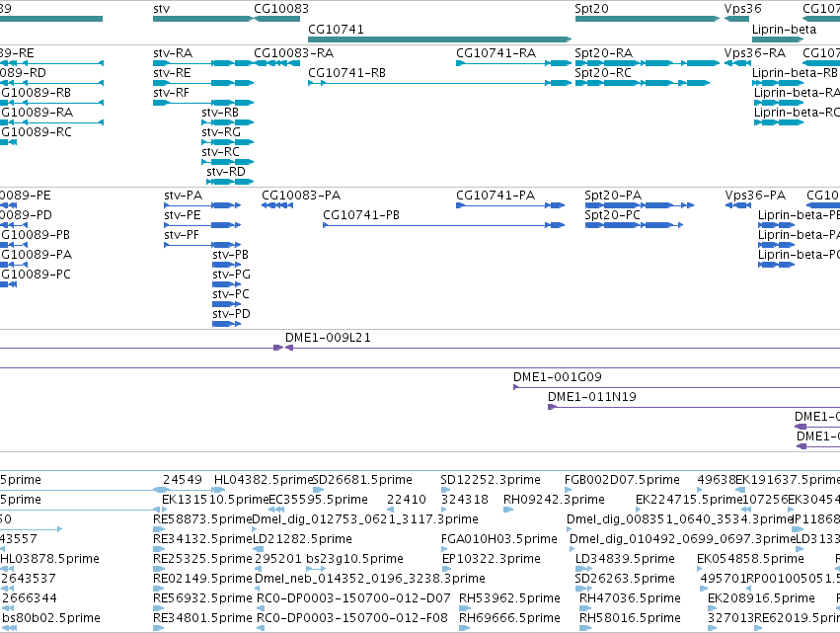Click the Liprin-beta gene label
This screenshot has height=633, width=840.
tap(785, 30)
